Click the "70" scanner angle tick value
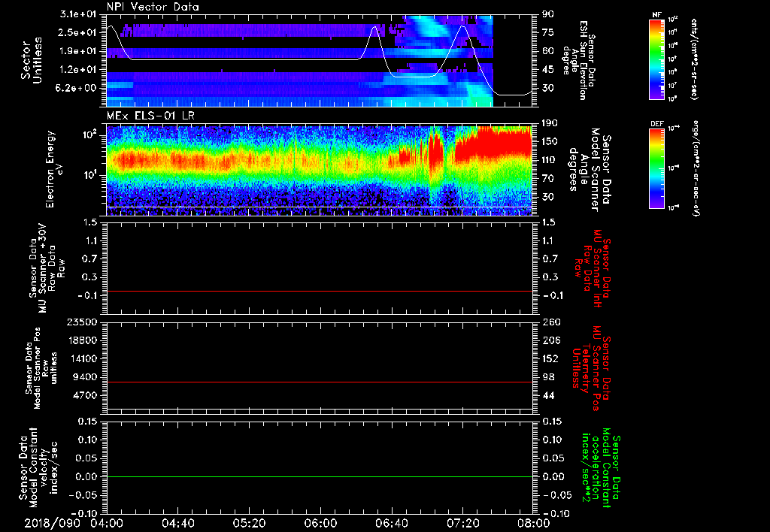The width and height of the screenshot is (770, 532). 547,179
